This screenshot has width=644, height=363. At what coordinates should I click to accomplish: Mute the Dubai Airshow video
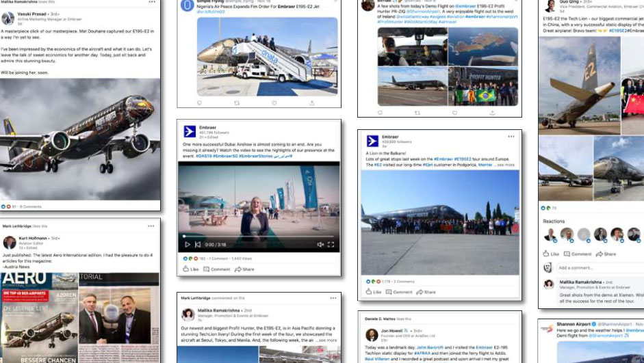pos(320,245)
